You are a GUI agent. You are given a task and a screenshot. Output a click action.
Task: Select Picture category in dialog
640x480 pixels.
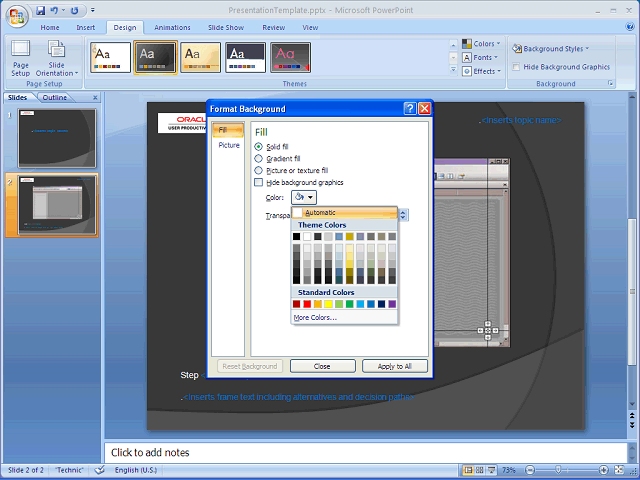pos(229,145)
